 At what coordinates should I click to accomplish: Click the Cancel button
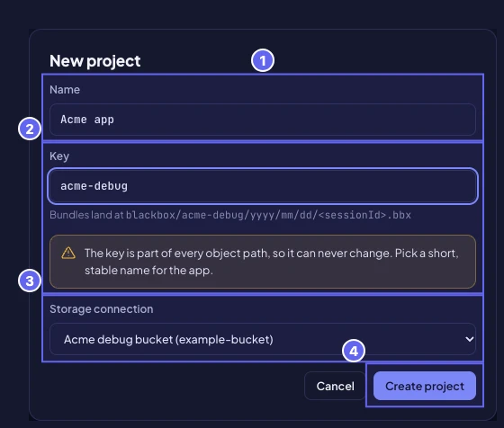[x=335, y=386]
